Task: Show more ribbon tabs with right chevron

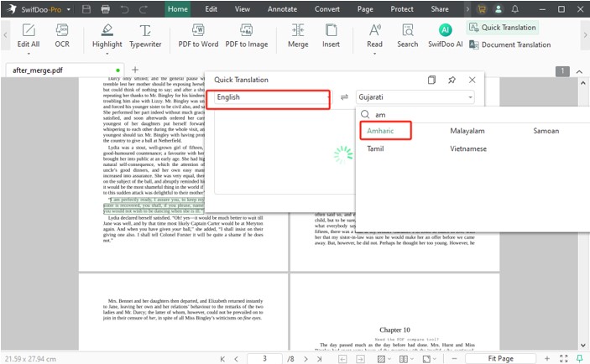Action: 467,9
